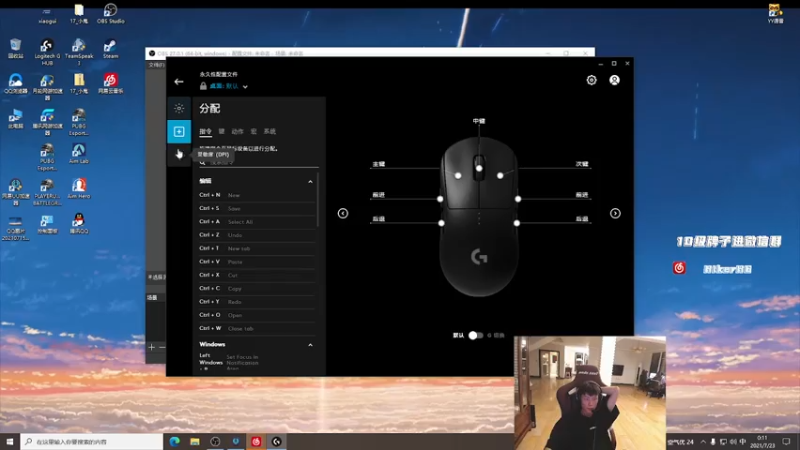Select the middle click scroll-wheel button dot
Screen dimensions: 800x450
(x=479, y=168)
